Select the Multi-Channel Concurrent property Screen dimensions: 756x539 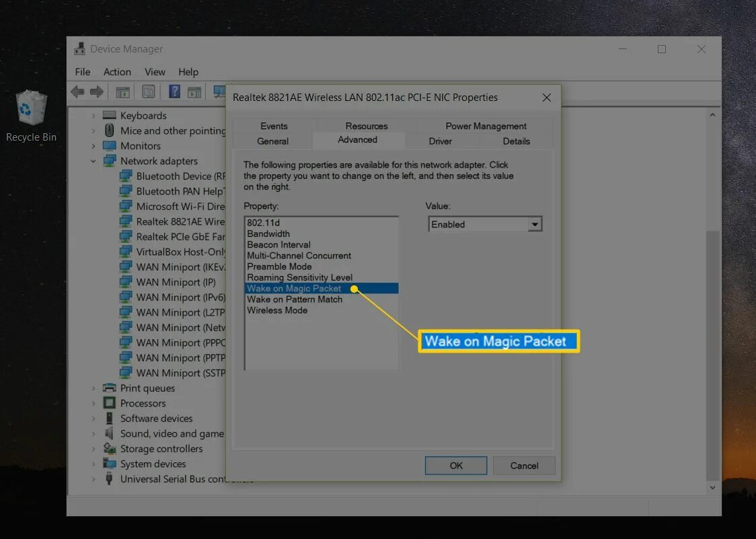pyautogui.click(x=322, y=256)
